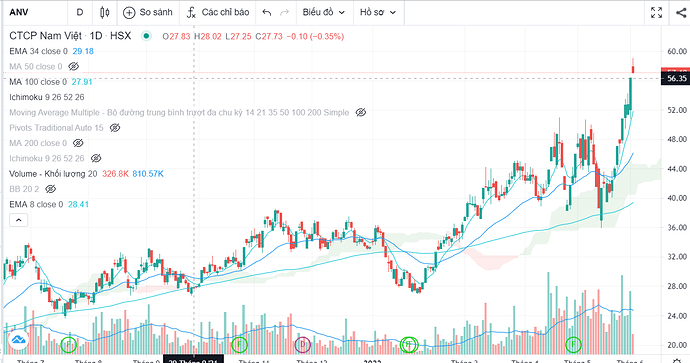Click volume average value 810.57K

pos(148,174)
